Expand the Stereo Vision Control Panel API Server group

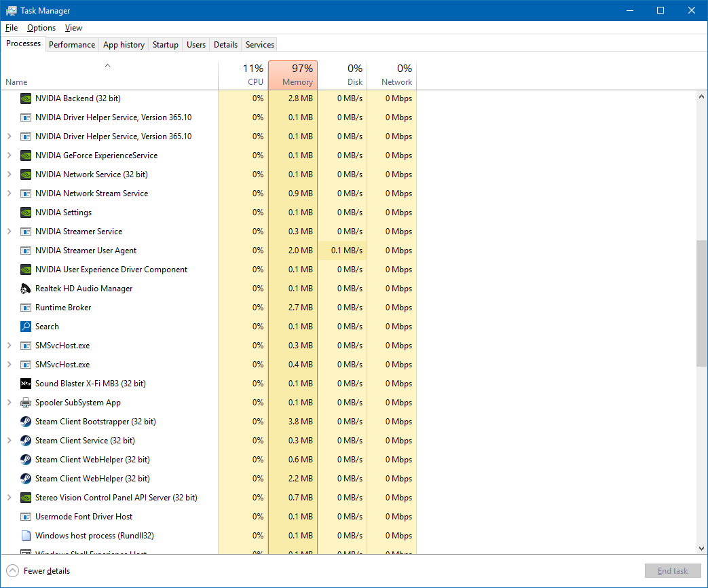tap(9, 498)
